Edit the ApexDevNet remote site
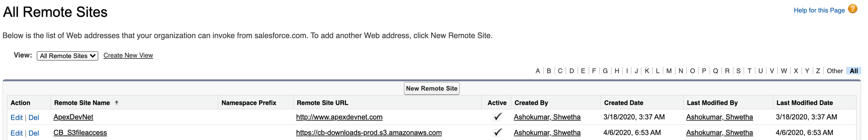868x140 pixels. coord(17,117)
